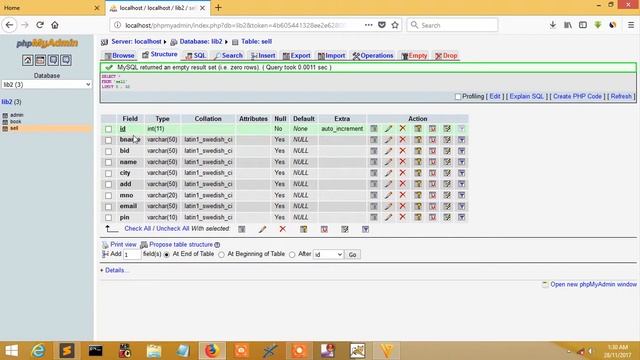
Task: Open the Operations tab
Action: click(x=373, y=56)
